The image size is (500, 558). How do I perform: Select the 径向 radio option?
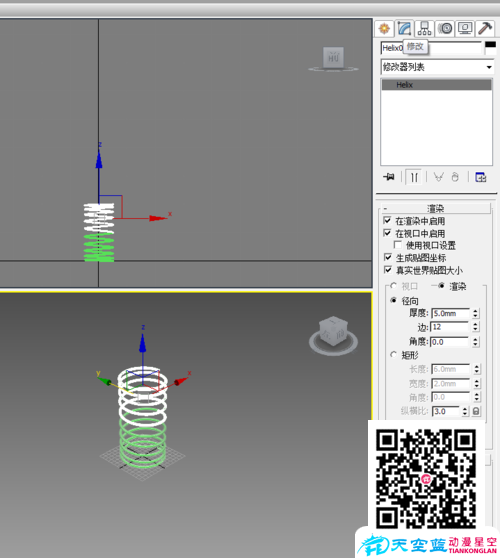click(393, 301)
